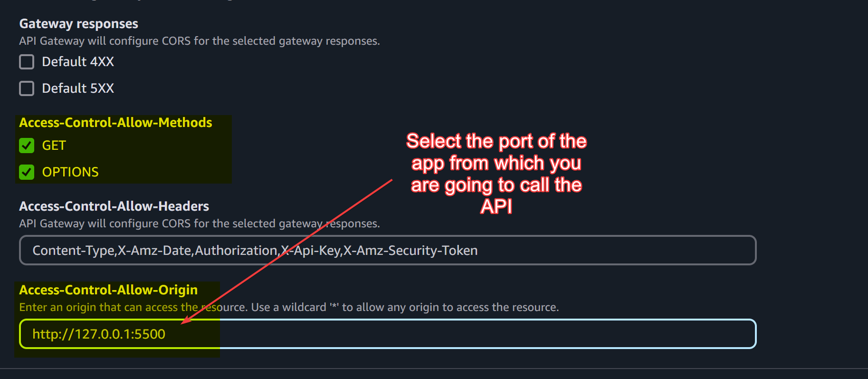Click the "Default 5XX" label text
The image size is (868, 379).
pos(78,88)
